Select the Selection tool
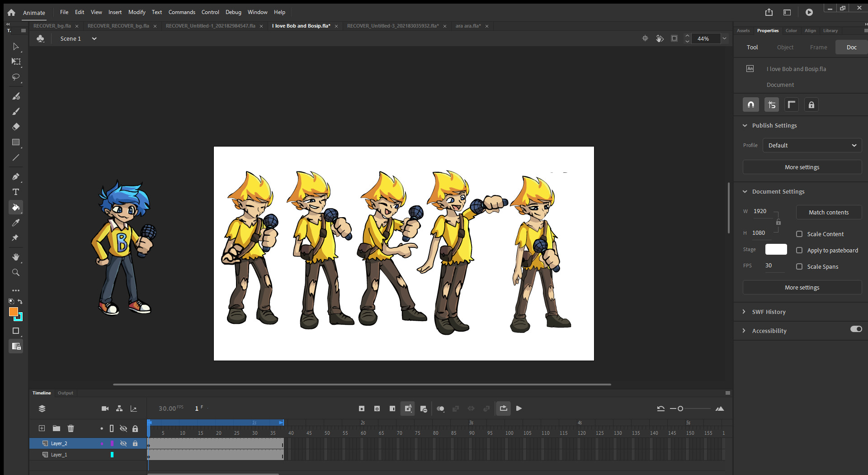Viewport: 868px width, 475px height. click(x=16, y=46)
